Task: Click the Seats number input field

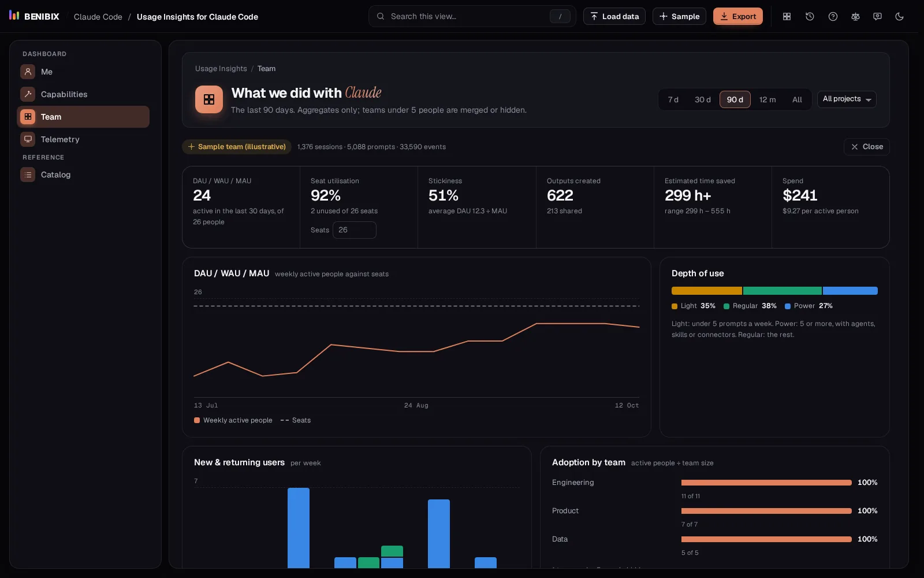Action: [x=355, y=230]
